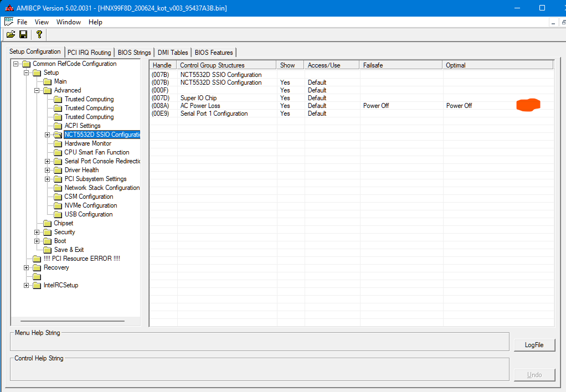Click the folder icon next to Save & Exit
566x392 pixels.
(47, 250)
